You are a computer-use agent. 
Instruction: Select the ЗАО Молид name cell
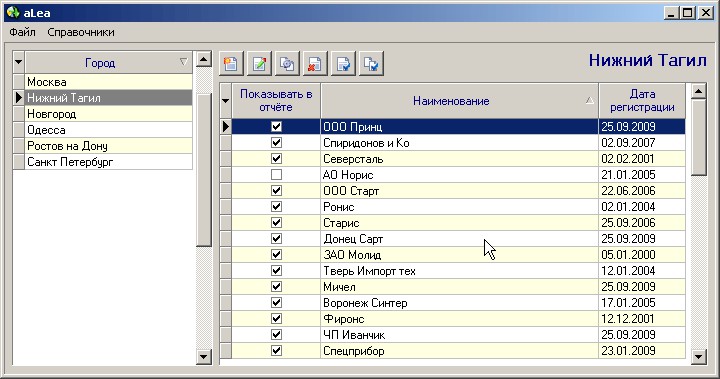tap(459, 255)
